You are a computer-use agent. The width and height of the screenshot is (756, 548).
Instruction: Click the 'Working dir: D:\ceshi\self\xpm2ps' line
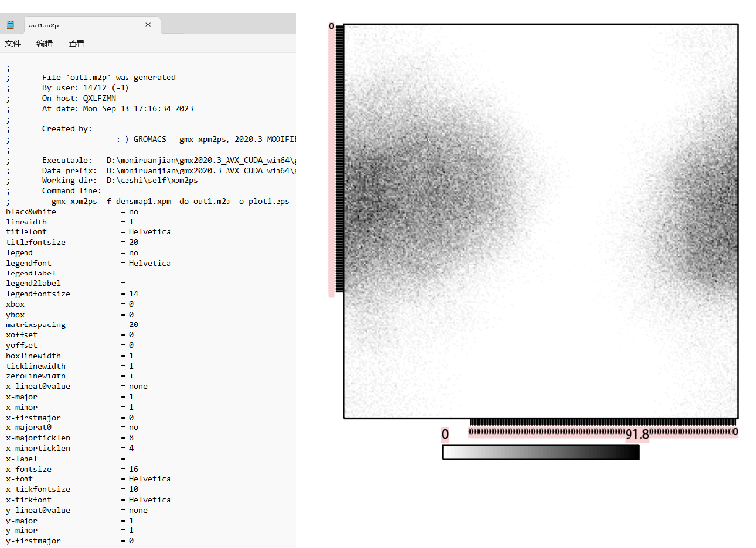pyautogui.click(x=120, y=180)
